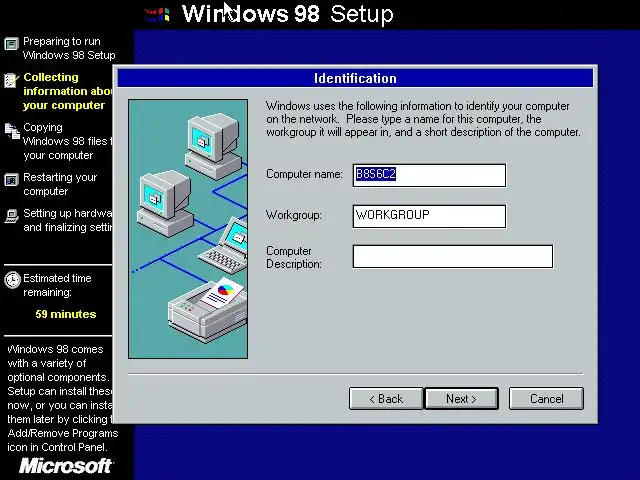Click the 'Windows 98 Setup' heading
The image size is (640, 480).
(x=287, y=14)
